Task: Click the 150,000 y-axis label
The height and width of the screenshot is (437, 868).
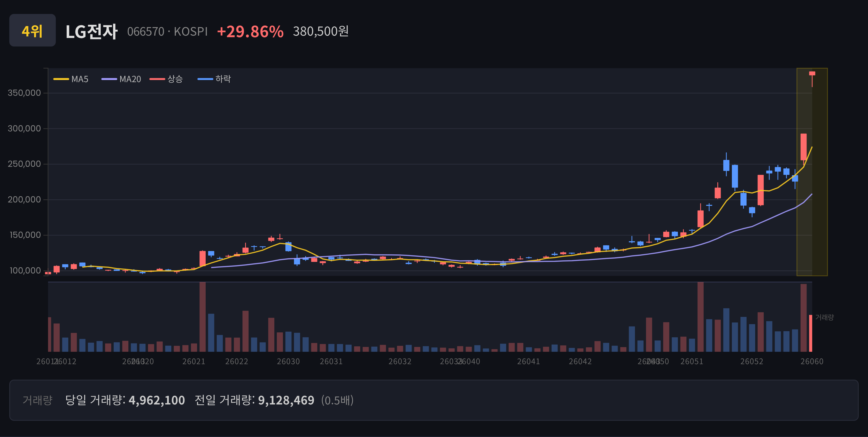Action: point(25,235)
